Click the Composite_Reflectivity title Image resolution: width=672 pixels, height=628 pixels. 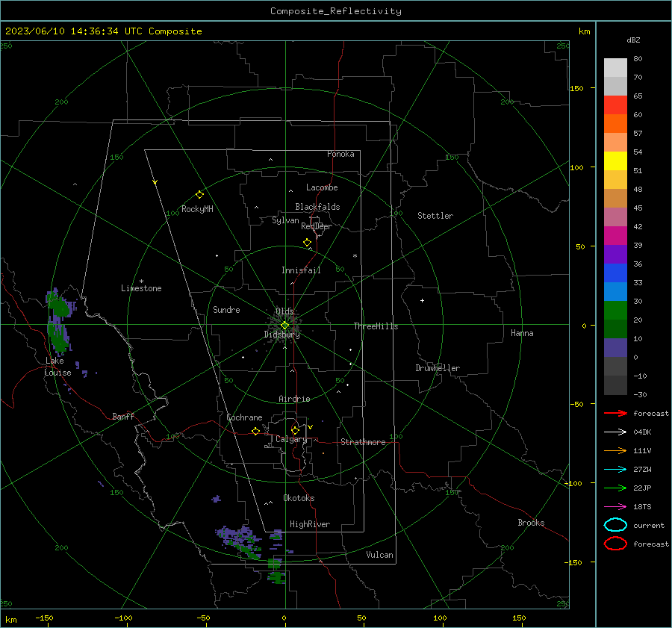(x=335, y=11)
